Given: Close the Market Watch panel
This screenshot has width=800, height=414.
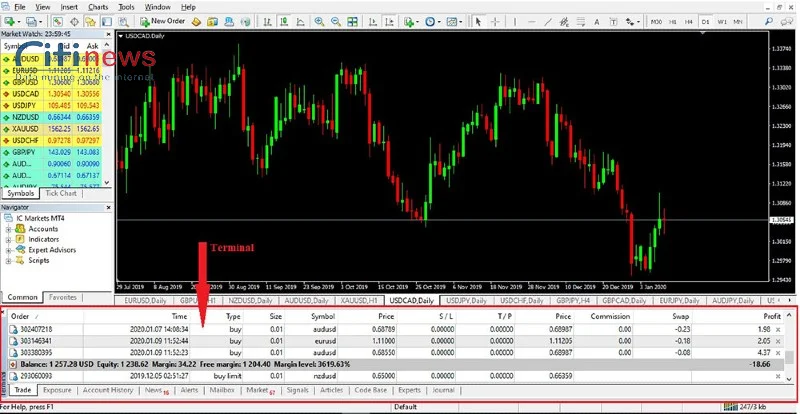Looking at the screenshot, I should (108, 34).
